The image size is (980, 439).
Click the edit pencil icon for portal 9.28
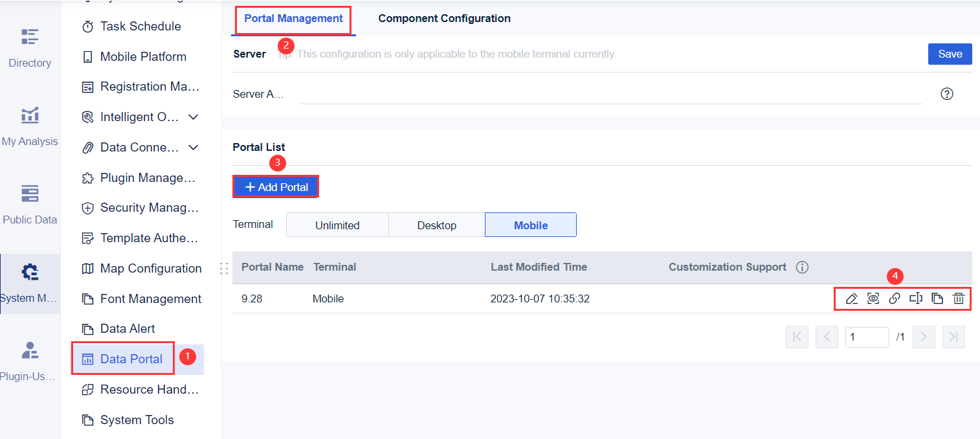(x=852, y=298)
